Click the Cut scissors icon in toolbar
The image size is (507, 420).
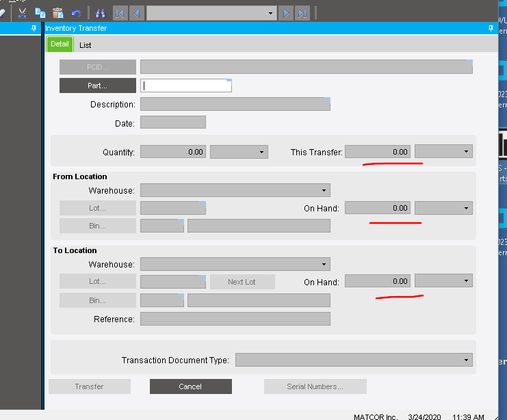(22, 13)
